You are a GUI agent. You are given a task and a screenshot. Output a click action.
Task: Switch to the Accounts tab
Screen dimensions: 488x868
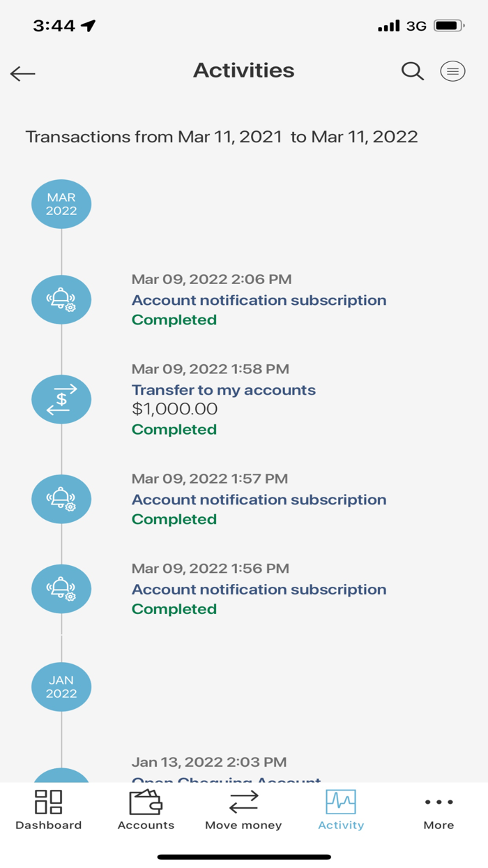tap(145, 811)
